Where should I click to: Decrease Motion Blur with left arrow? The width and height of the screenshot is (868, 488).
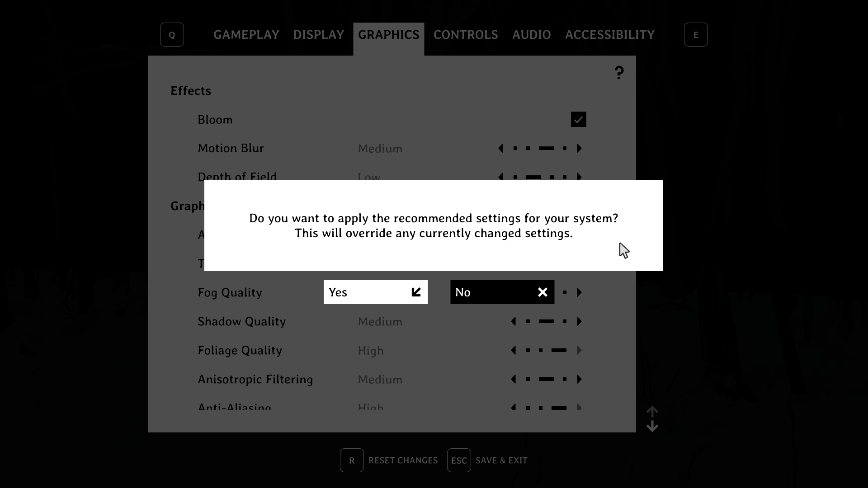click(x=501, y=148)
